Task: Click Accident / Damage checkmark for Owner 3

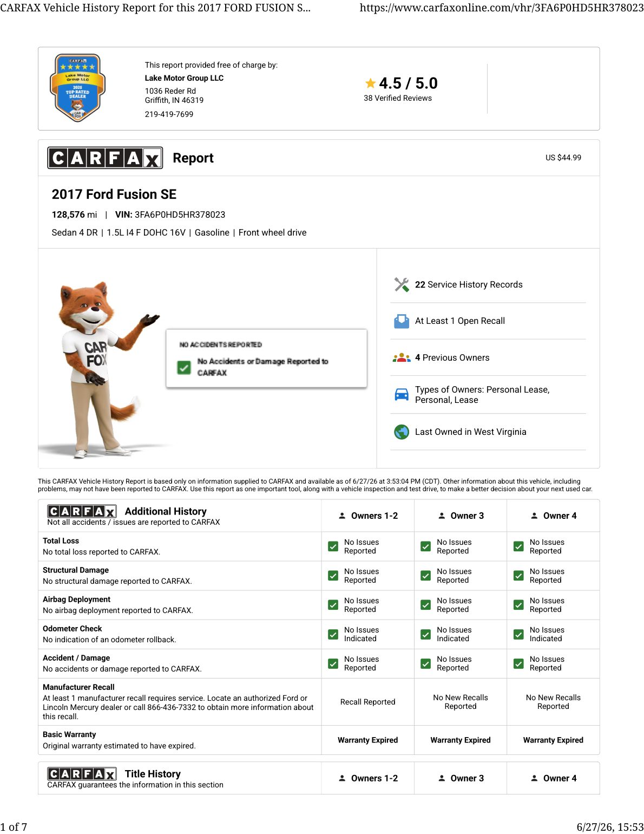Action: coord(426,663)
